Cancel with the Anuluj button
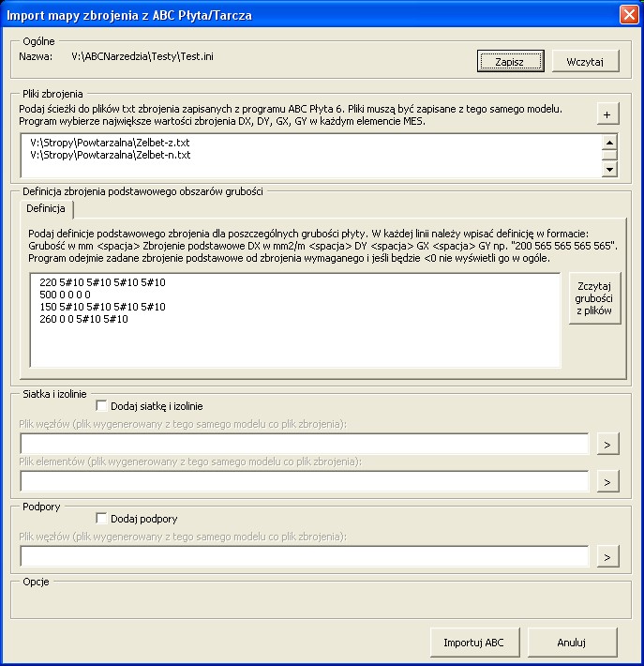Image resolution: width=644 pixels, height=666 pixels. (572, 643)
